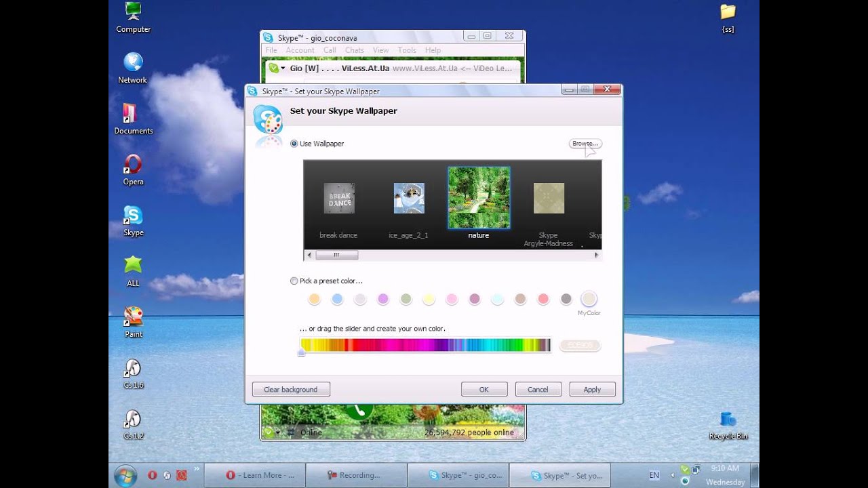Open the Online status dropdown at bottom
This screenshot has height=488, width=868.
pos(277,432)
